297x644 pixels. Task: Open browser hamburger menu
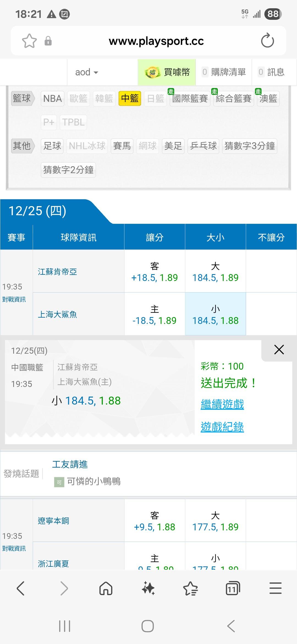275,589
